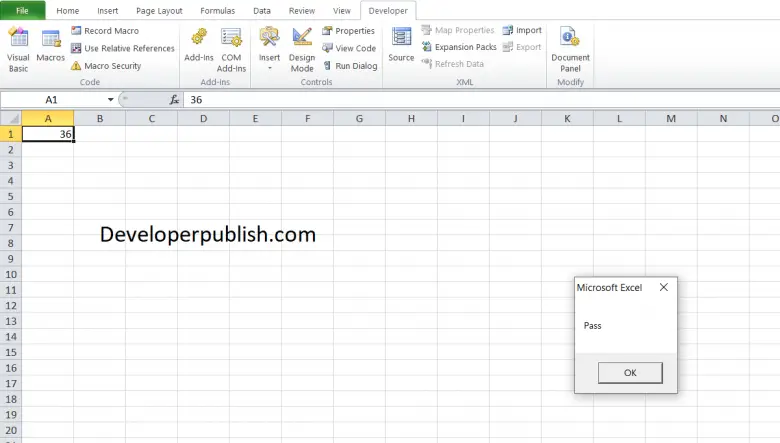Open the Visual Basic editor

[x=18, y=48]
